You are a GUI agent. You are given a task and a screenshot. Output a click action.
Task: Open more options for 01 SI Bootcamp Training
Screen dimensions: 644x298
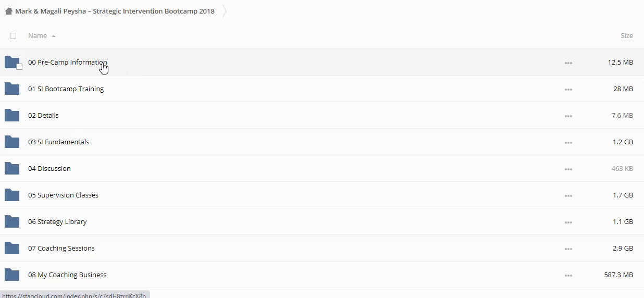pos(568,89)
